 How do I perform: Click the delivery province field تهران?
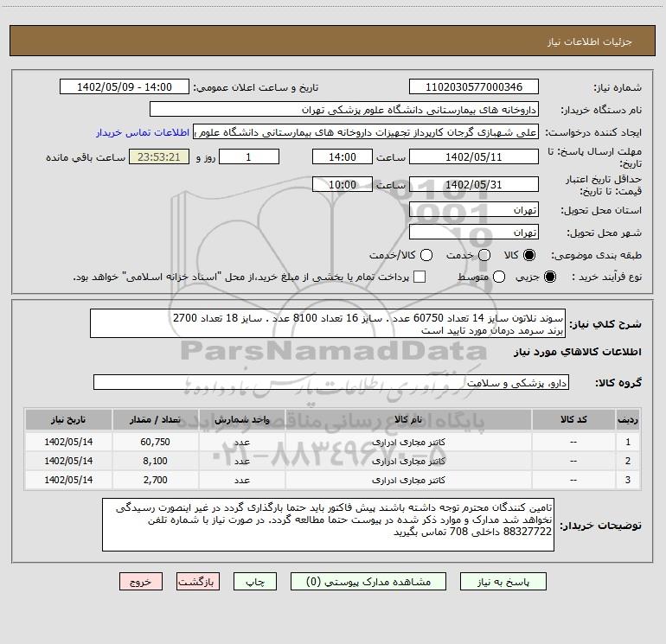point(474,210)
